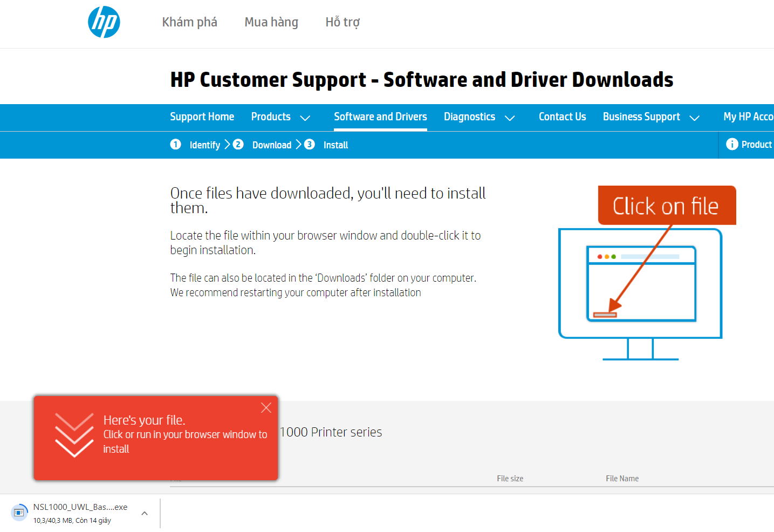Open the Khám phá menu
Image resolution: width=774 pixels, height=532 pixels.
pyautogui.click(x=189, y=22)
